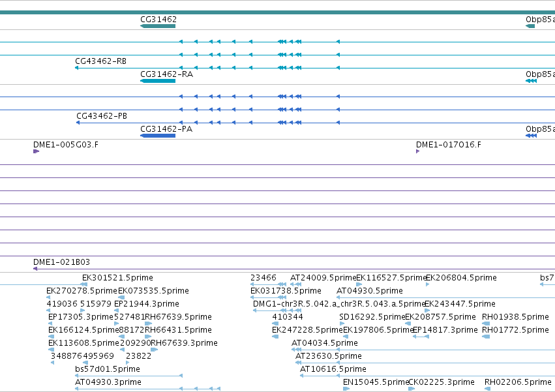The width and height of the screenshot is (555, 392).
Task: Select EST EK113608.5prime
Action: (x=83, y=343)
